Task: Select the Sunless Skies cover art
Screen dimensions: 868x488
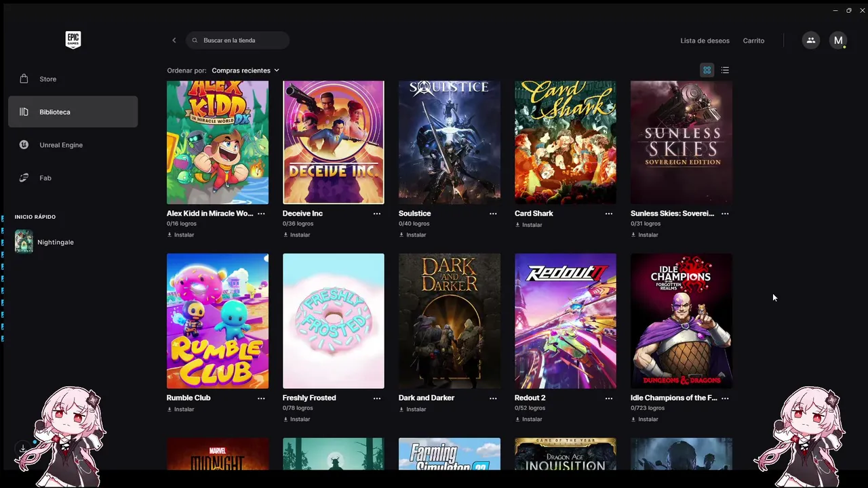Action: click(x=682, y=142)
